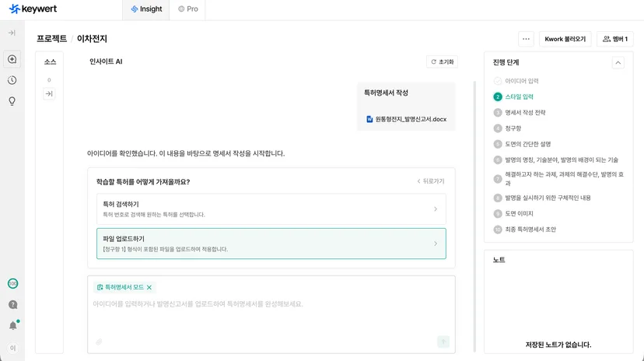Click chevron on 파일 업로드하기 row

click(x=436, y=244)
